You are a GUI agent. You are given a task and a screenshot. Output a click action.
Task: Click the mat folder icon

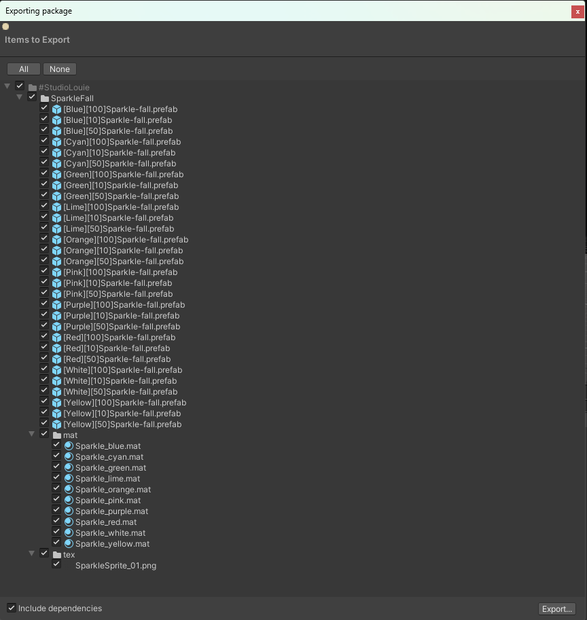pos(57,435)
